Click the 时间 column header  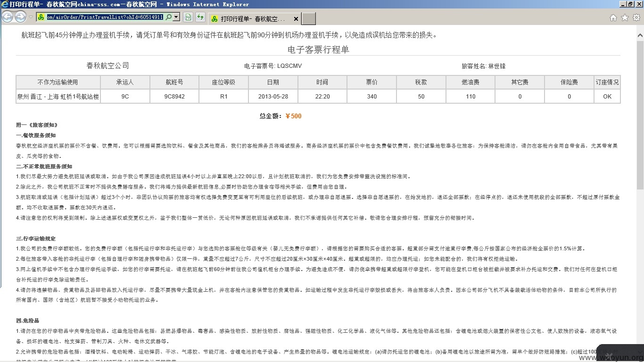pos(322,82)
